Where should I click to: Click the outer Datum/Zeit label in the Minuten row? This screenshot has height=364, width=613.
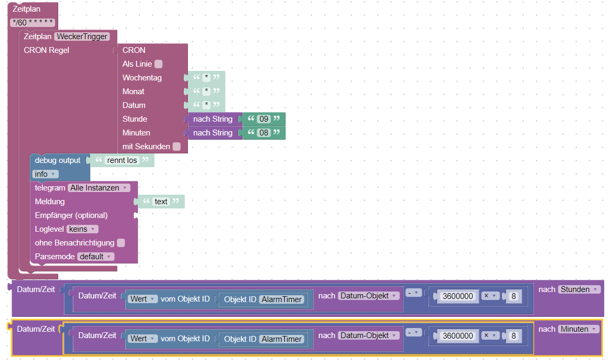click(36, 329)
